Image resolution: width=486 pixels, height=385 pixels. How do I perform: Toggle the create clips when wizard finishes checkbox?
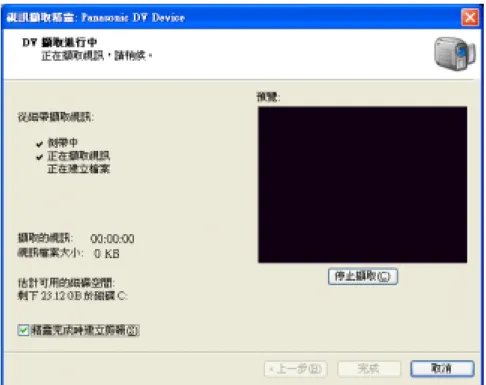[x=23, y=330]
